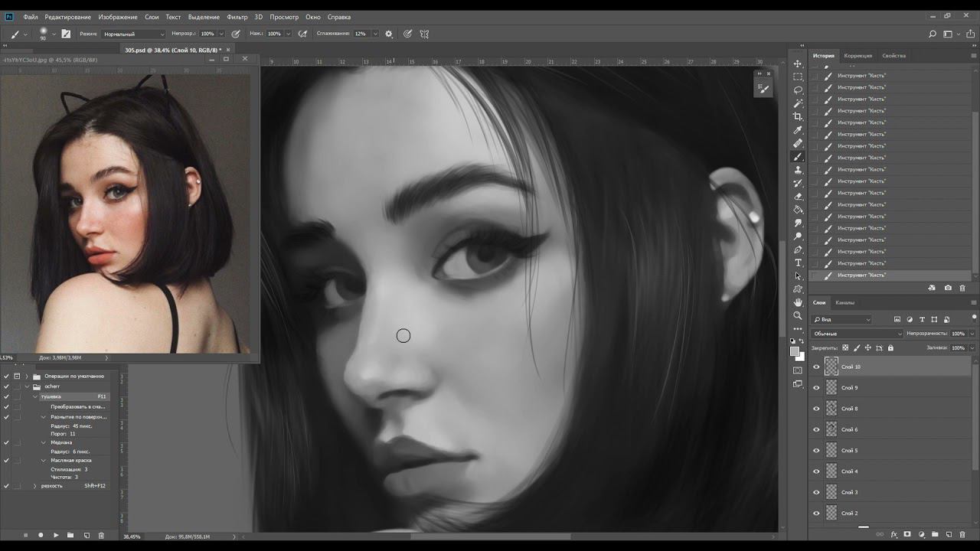Select the Crop tool in the toolbar
Screen dimensions: 980x551
click(x=798, y=116)
